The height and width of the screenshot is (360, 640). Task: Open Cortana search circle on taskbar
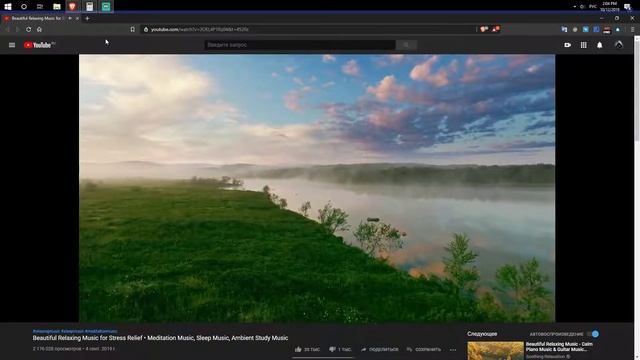click(x=24, y=7)
